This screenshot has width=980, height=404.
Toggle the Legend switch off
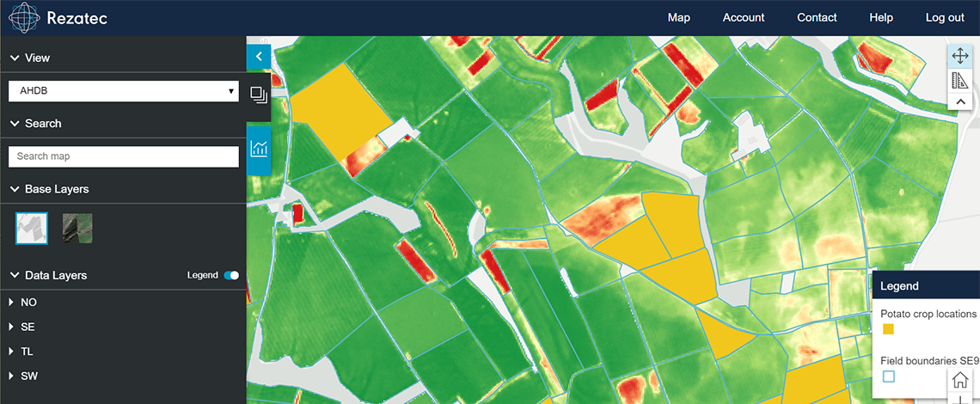point(230,275)
